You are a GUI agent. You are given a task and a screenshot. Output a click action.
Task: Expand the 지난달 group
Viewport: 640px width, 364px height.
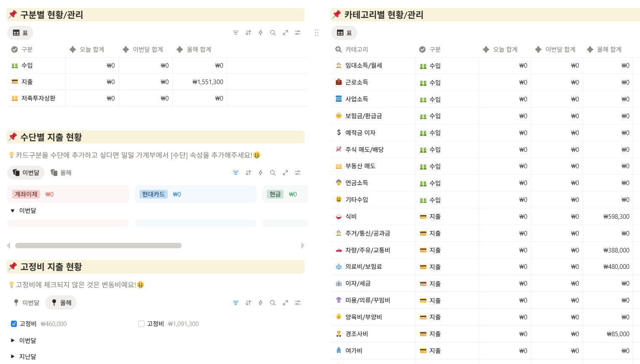[x=12, y=356]
